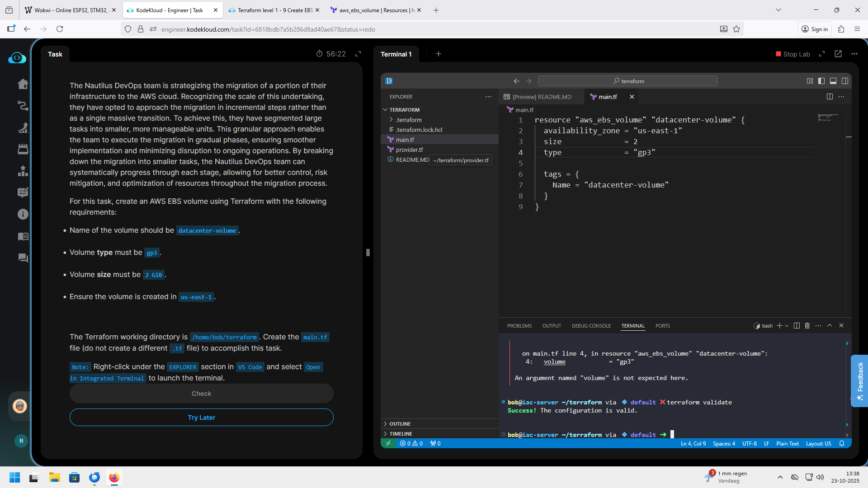Click the terraform search box
Viewport: 868px width, 488px height.
point(627,81)
